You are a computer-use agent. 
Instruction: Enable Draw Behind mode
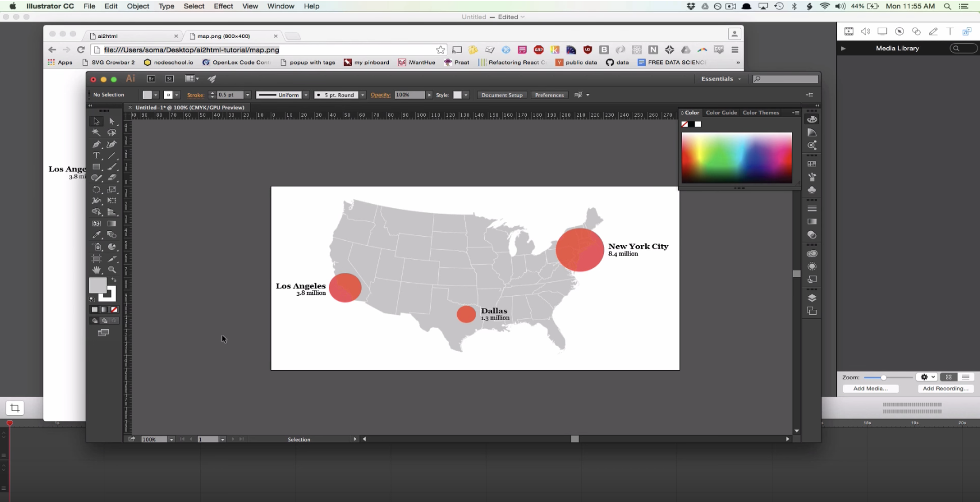[104, 321]
